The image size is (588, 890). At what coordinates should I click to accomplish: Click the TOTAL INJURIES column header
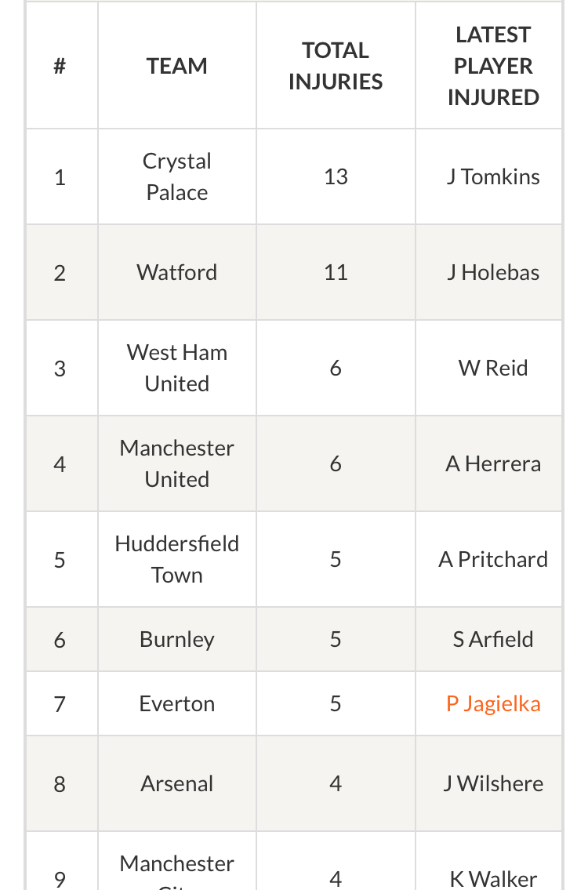pyautogui.click(x=336, y=66)
